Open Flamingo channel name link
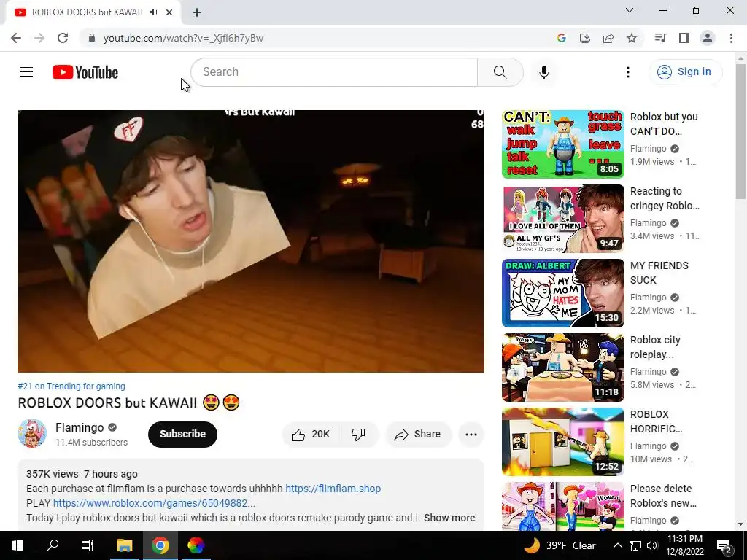747x560 pixels. 80,427
